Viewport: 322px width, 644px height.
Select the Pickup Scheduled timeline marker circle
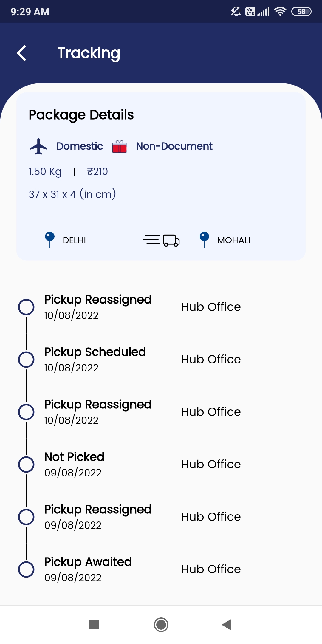(26, 360)
